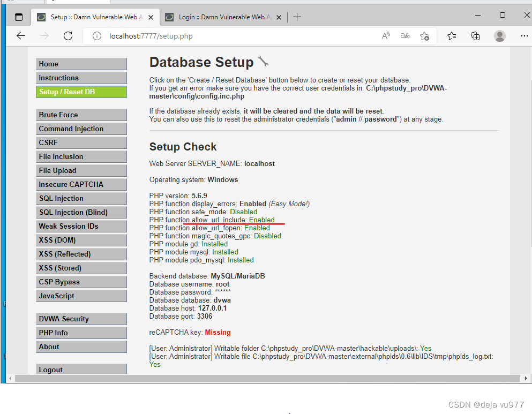Open the SQL Injection (Blind) page
The image size is (532, 414).
[81, 212]
